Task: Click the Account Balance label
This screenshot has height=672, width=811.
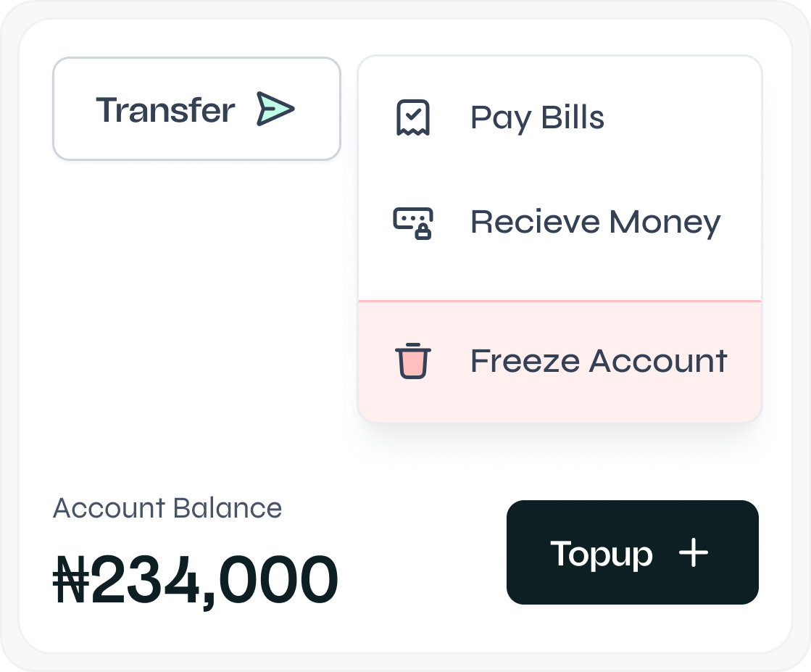Action: (167, 508)
